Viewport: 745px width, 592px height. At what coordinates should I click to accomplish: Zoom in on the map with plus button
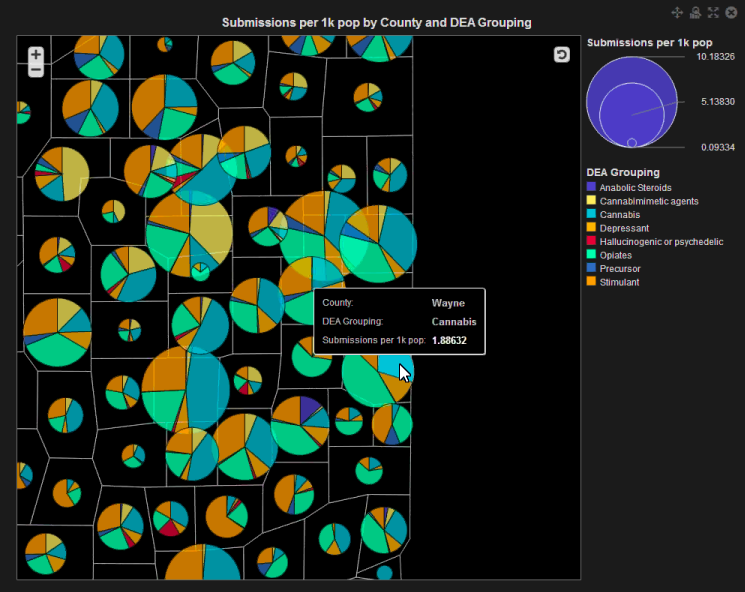point(36,54)
